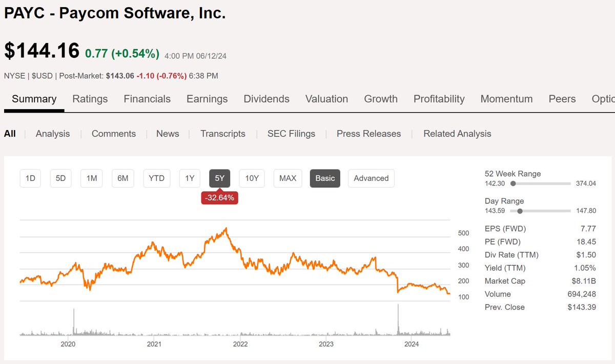Show Press Releases
Image resolution: width=615 pixels, height=364 pixels.
[369, 134]
